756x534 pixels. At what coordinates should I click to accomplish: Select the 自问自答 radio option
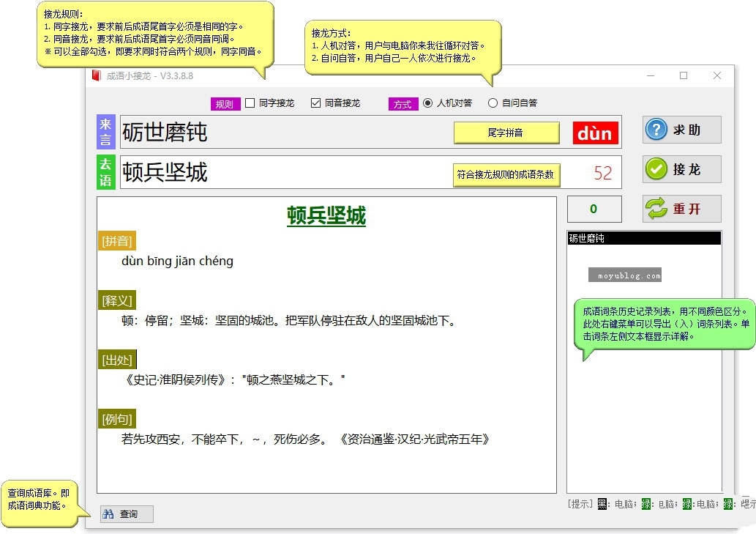pyautogui.click(x=493, y=103)
